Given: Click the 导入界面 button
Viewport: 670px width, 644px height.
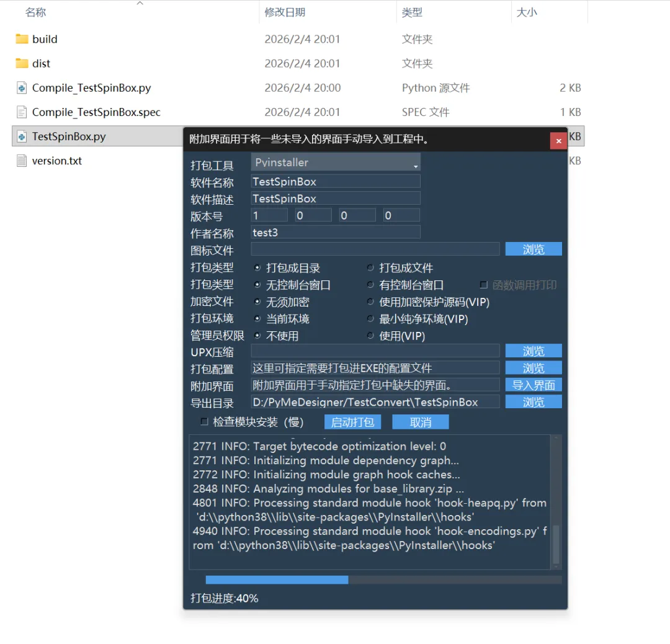Looking at the screenshot, I should [534, 385].
